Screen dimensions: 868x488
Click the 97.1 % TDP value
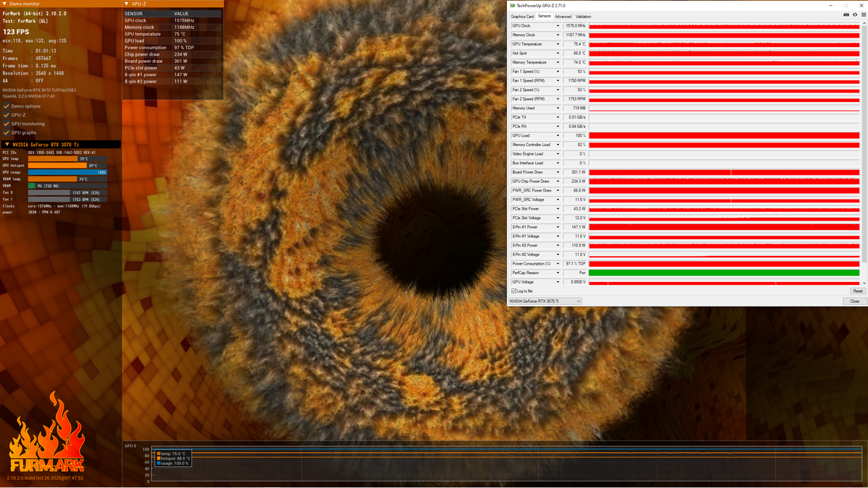point(574,263)
